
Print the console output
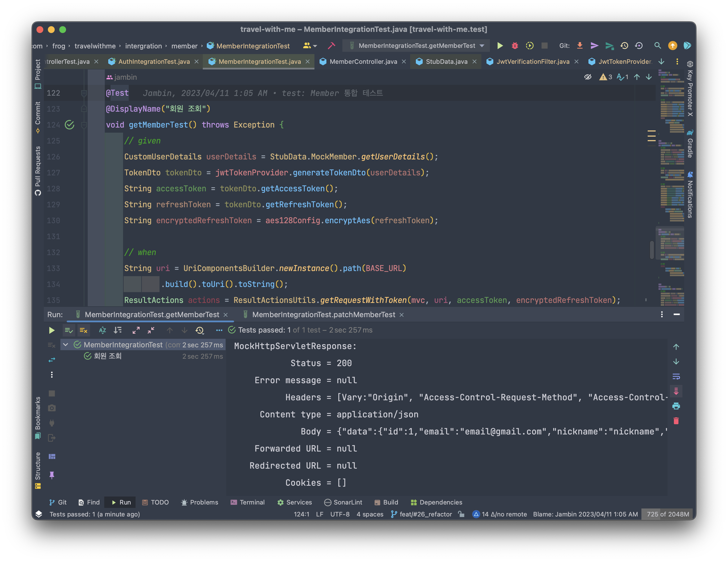pyautogui.click(x=676, y=406)
